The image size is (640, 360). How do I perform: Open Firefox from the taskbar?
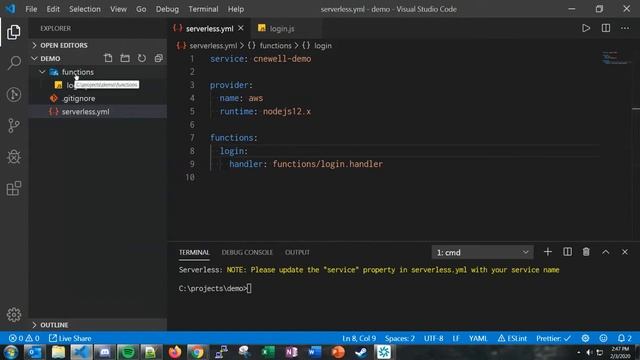tap(175, 352)
